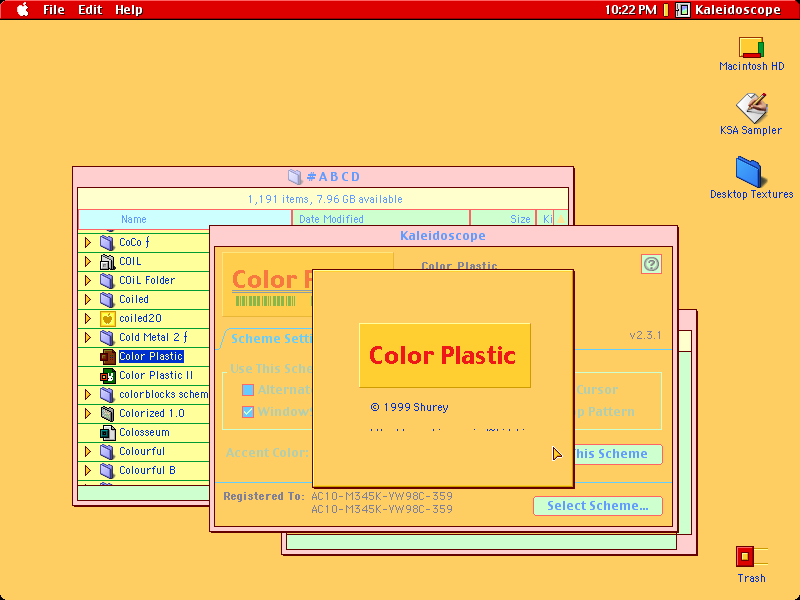Select the CoCo ƒ folder icon
Screen dimensions: 800x600
click(107, 242)
